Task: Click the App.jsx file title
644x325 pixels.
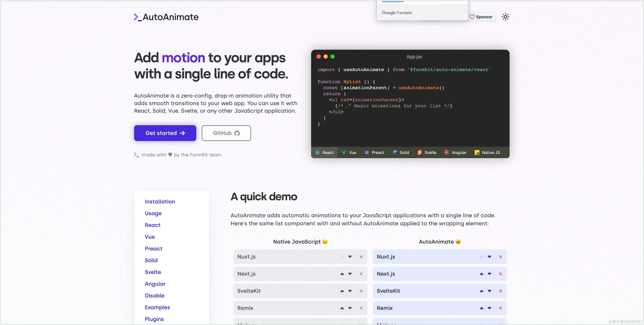Action: point(414,57)
